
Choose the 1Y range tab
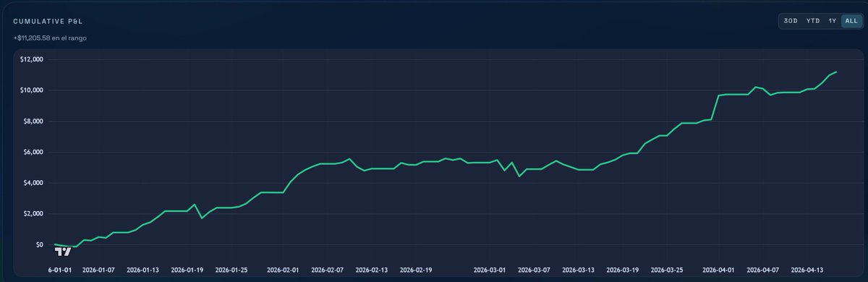(833, 21)
